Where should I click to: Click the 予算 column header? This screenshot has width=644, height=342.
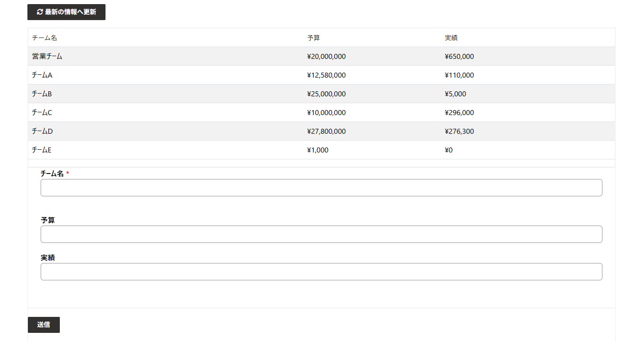point(313,38)
